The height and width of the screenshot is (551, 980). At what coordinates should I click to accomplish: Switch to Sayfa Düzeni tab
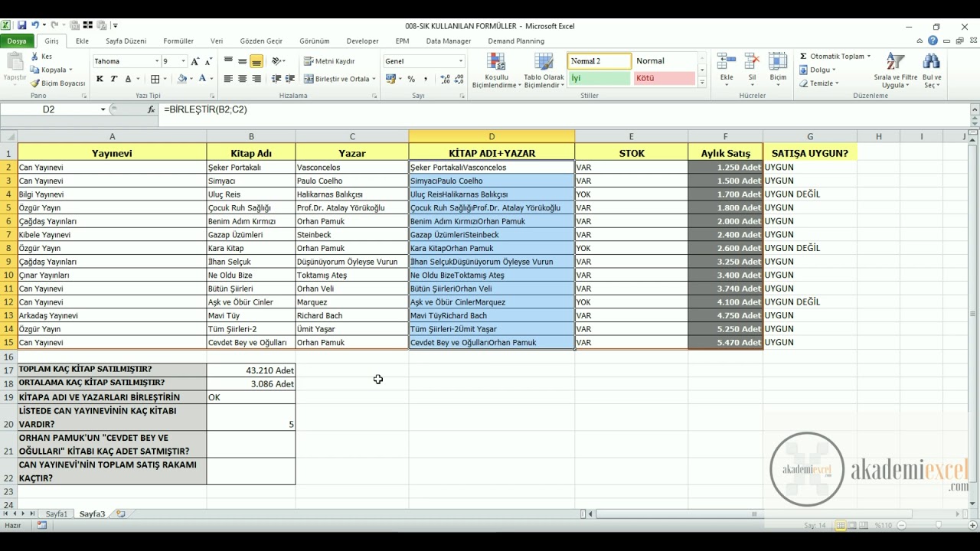(126, 41)
